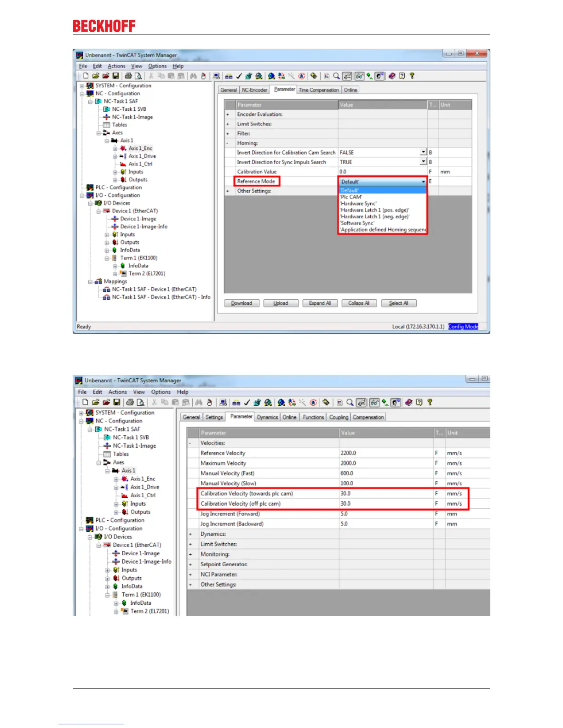The image size is (563, 728).
Task: Click Generate Mappings icon in upper window toolbar
Action: pyautogui.click(x=228, y=76)
